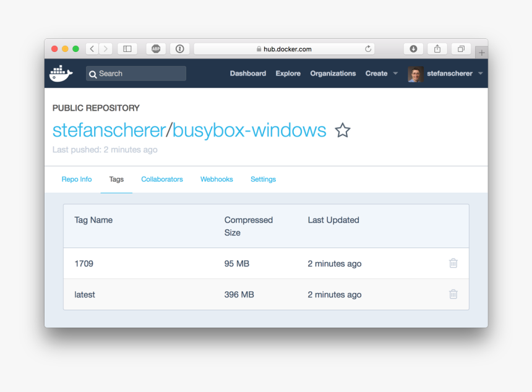Click the Search input field
This screenshot has width=532, height=392.
tap(135, 73)
